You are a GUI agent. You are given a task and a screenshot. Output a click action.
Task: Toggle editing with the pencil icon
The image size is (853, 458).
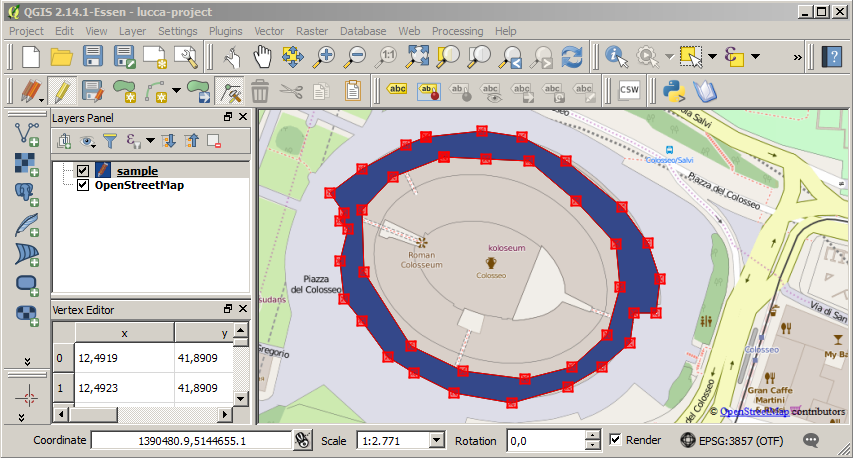click(61, 90)
